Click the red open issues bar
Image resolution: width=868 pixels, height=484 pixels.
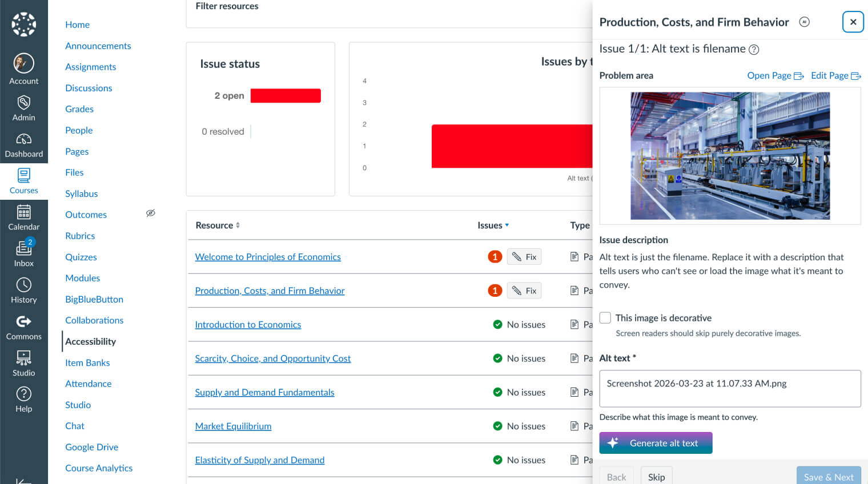(286, 96)
